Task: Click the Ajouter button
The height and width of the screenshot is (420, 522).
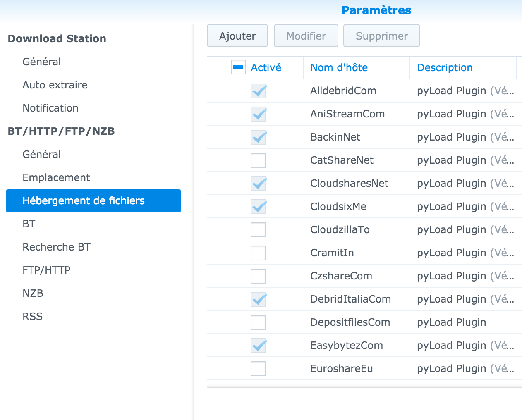Action: click(237, 36)
